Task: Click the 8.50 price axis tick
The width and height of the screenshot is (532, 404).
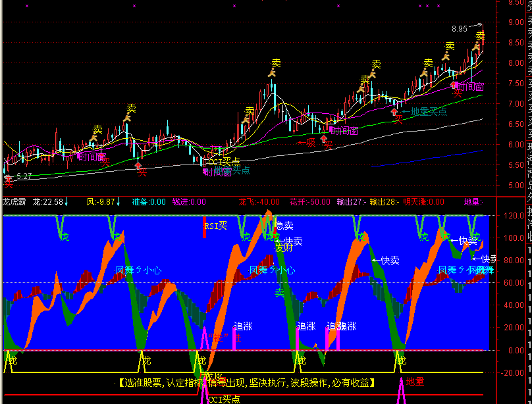Action: (516, 43)
